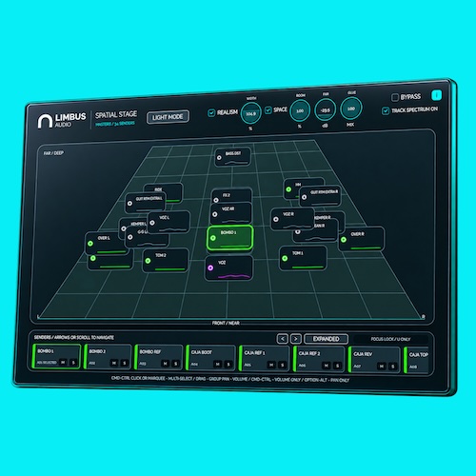
Task: Select the OVER L node on stage
Action: point(107,243)
